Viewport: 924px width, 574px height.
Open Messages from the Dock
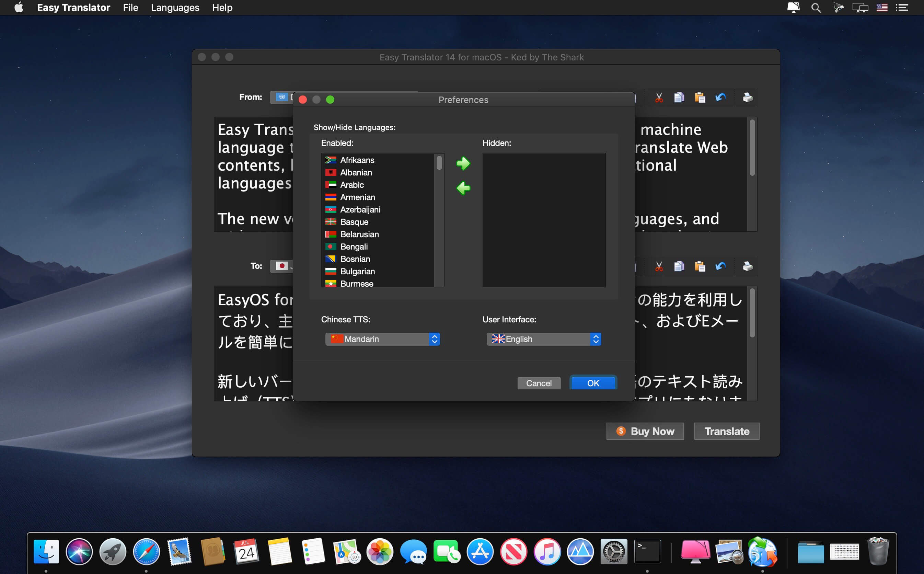(413, 552)
